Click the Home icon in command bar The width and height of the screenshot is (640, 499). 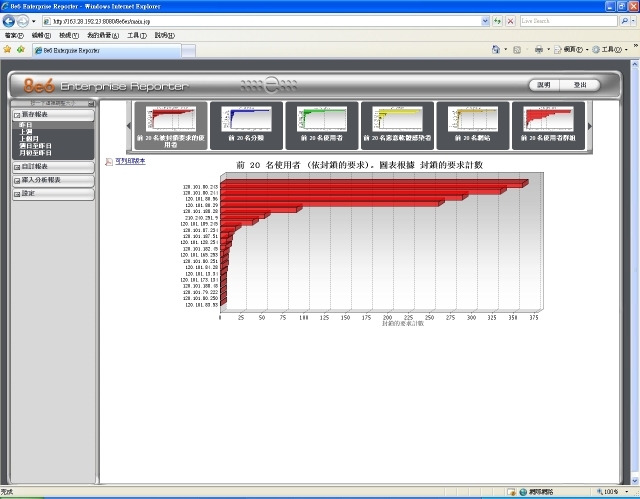[496, 49]
